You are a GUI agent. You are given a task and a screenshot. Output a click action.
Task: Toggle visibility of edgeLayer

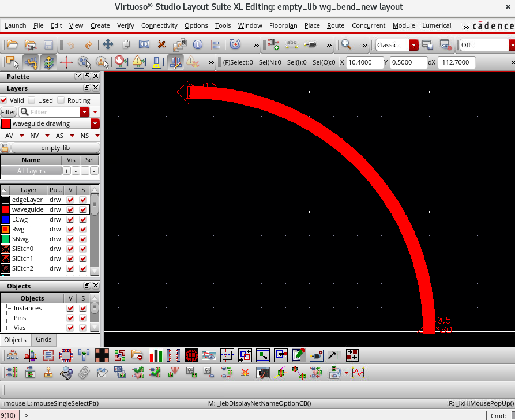pyautogui.click(x=70, y=200)
